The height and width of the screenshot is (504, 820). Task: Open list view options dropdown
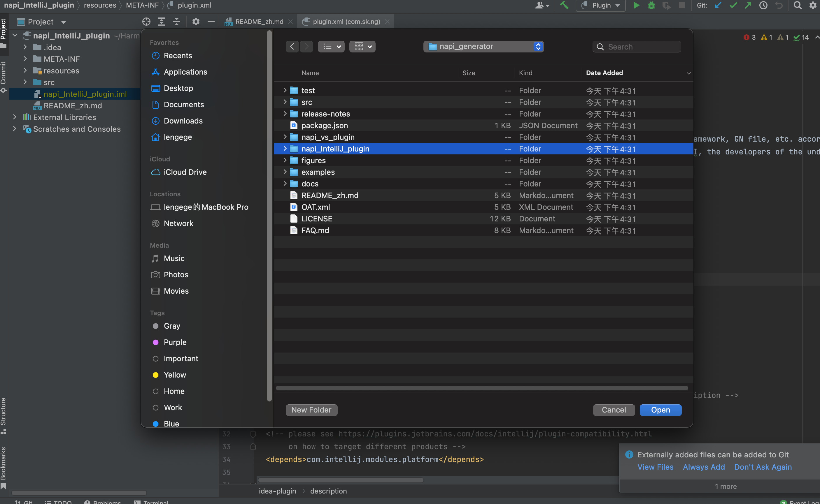click(331, 47)
